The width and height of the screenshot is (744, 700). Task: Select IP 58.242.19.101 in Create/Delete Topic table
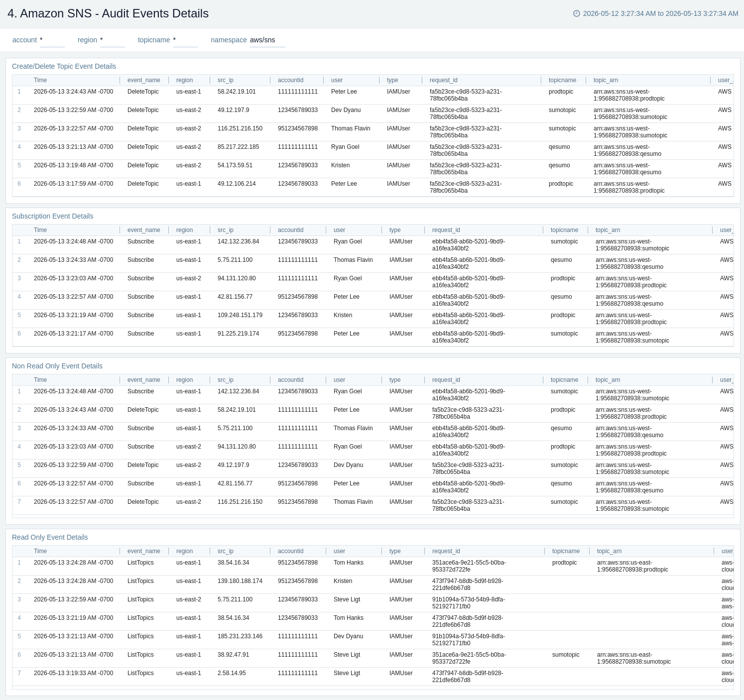237,92
